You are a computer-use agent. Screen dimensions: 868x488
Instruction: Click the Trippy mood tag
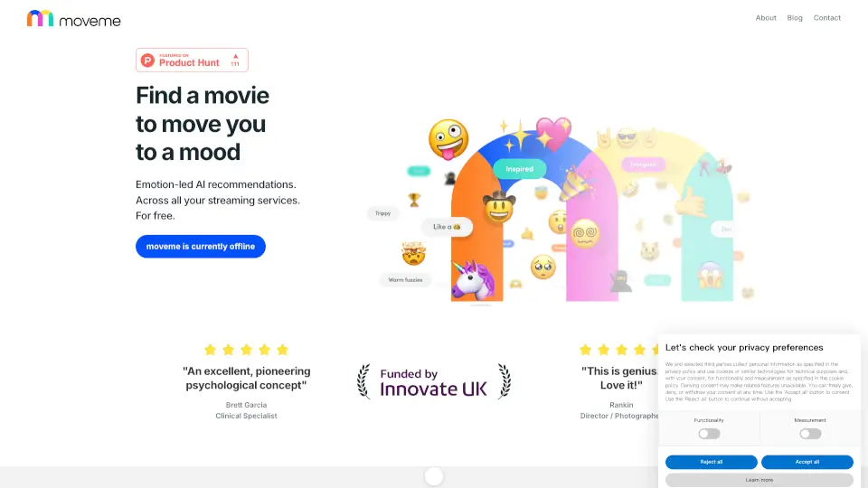tap(382, 213)
